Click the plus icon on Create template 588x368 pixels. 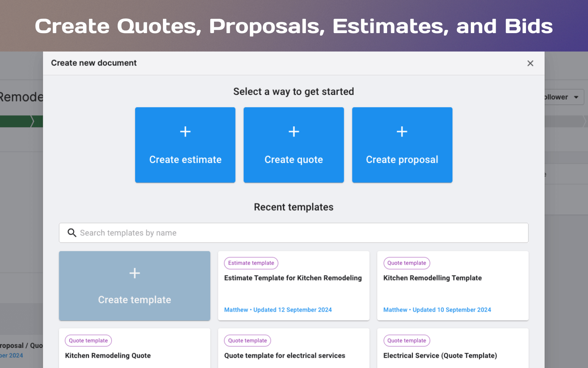point(134,273)
